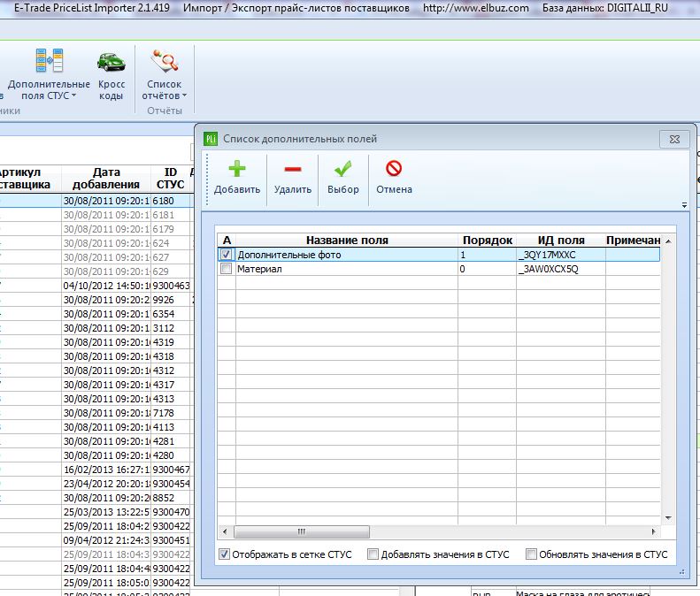
Task: Click Дата добавления column header in main grid
Action: coord(106,179)
